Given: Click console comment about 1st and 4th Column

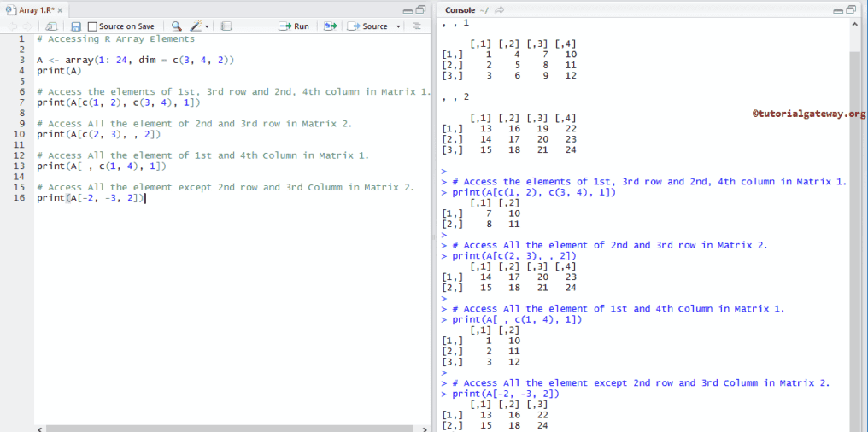Looking at the screenshot, I should pyautogui.click(x=619, y=309).
